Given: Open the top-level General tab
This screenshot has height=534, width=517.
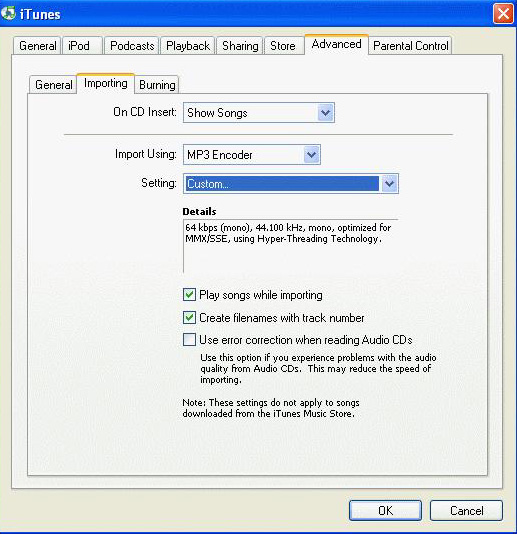Looking at the screenshot, I should tap(37, 46).
